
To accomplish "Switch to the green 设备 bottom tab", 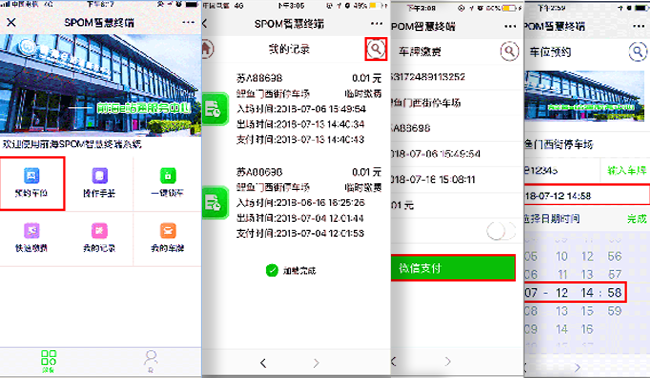I will [49, 361].
